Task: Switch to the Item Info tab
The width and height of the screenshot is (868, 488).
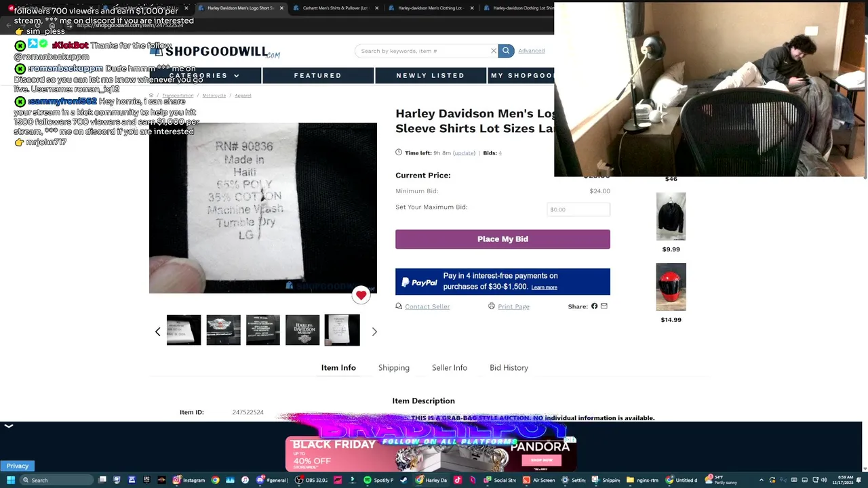Action: pos(338,367)
